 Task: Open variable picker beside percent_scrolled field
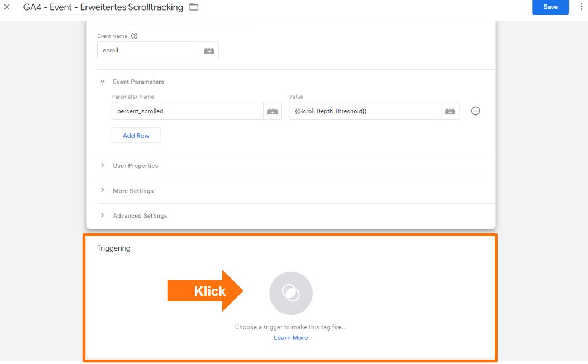tap(273, 111)
